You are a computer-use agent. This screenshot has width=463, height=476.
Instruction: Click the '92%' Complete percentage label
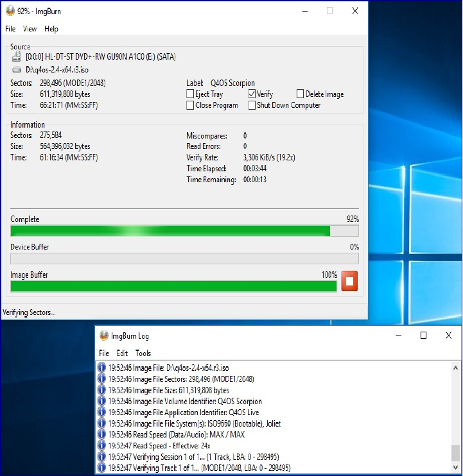(x=353, y=219)
